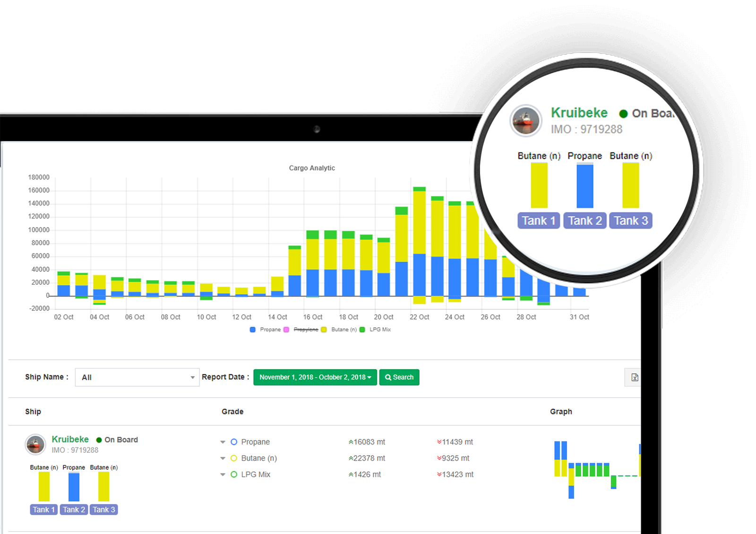
Task: Click the green On Board status dot
Action: [x=99, y=440]
